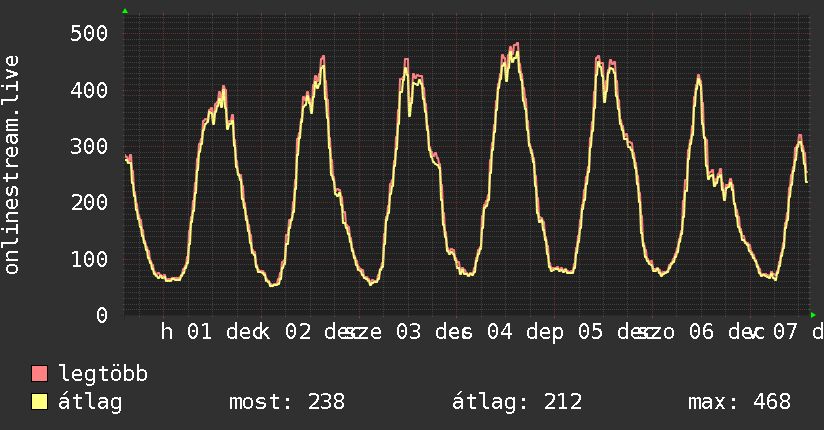Click the green arrow ending the X axis

point(813,315)
